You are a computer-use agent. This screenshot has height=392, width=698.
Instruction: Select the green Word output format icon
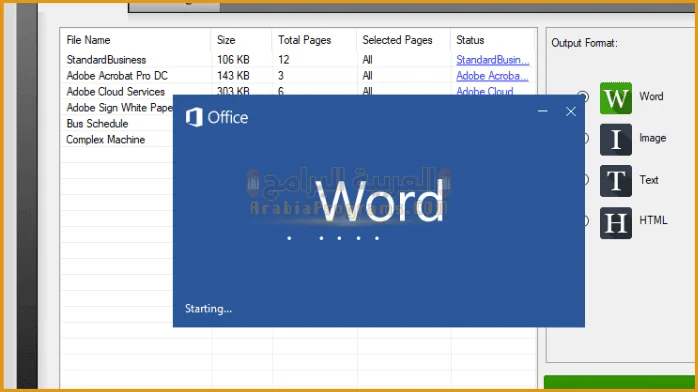[616, 98]
